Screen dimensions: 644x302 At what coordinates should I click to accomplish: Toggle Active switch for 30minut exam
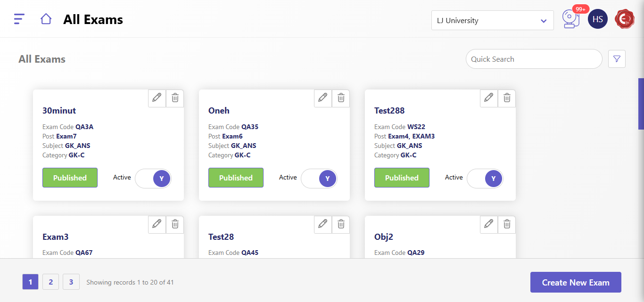pyautogui.click(x=153, y=179)
